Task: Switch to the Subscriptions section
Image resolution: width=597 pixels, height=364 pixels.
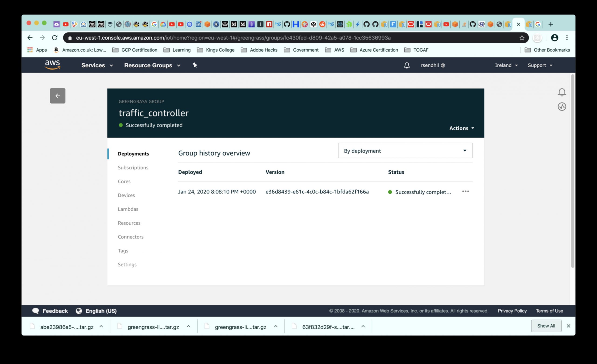Action: point(133,168)
